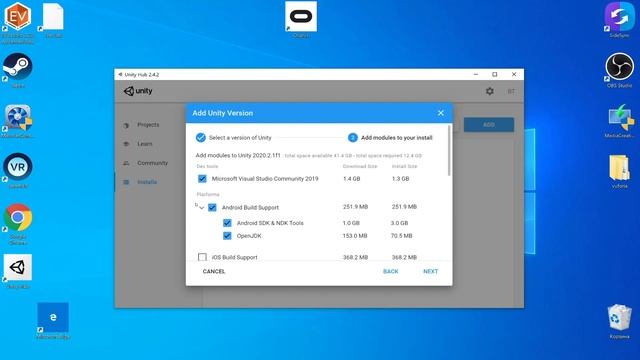Collapse the Android Build Support submodules
This screenshot has height=360, width=640.
pos(201,208)
